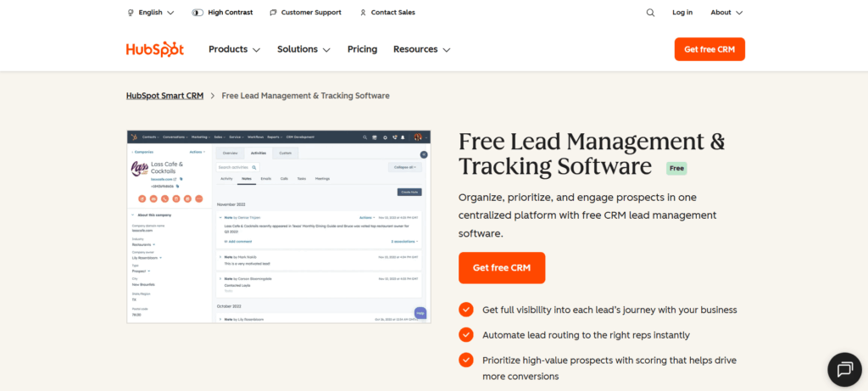Click the copy icon beside losscafe.com
Screen dimensions: 868x391
[x=181, y=179]
